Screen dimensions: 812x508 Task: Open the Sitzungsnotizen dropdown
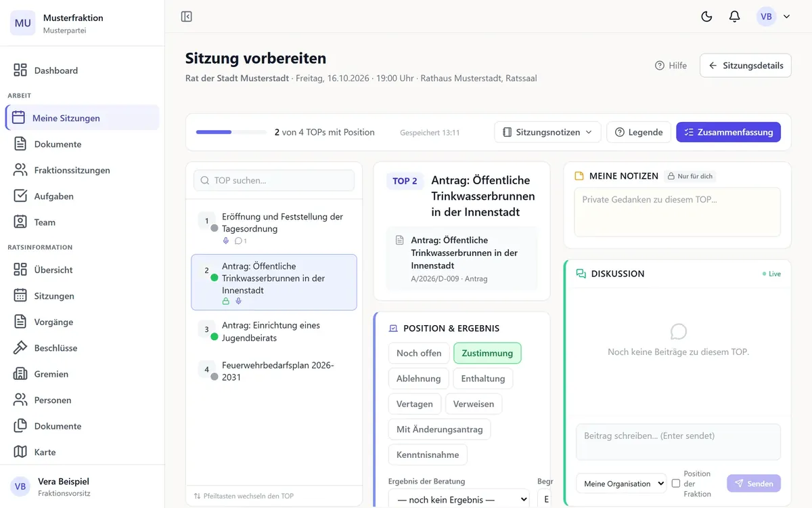tap(547, 132)
